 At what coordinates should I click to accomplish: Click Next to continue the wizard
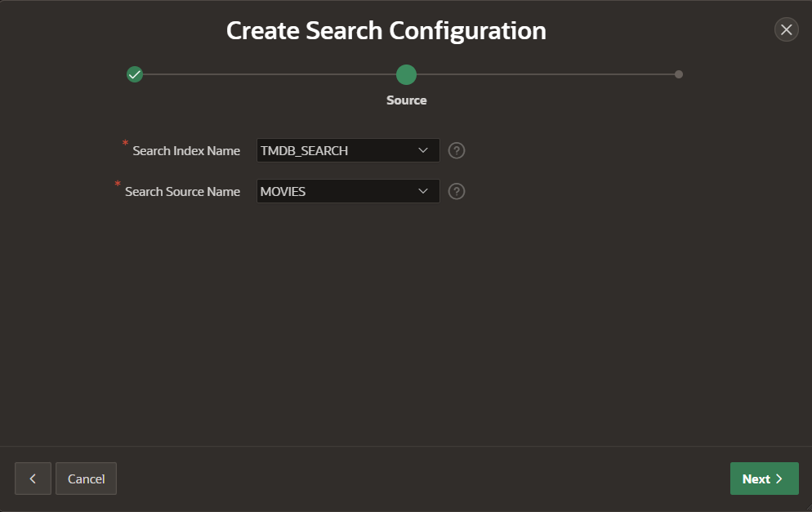[764, 479]
